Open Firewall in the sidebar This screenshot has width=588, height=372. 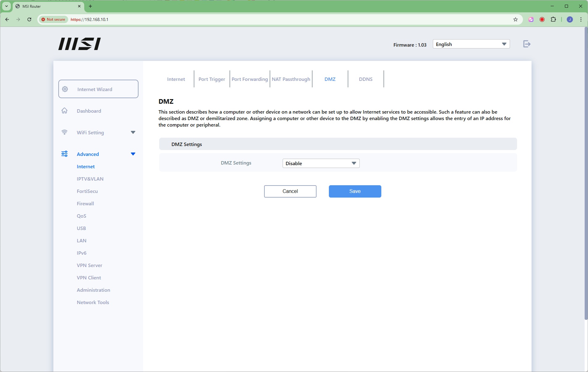(85, 203)
